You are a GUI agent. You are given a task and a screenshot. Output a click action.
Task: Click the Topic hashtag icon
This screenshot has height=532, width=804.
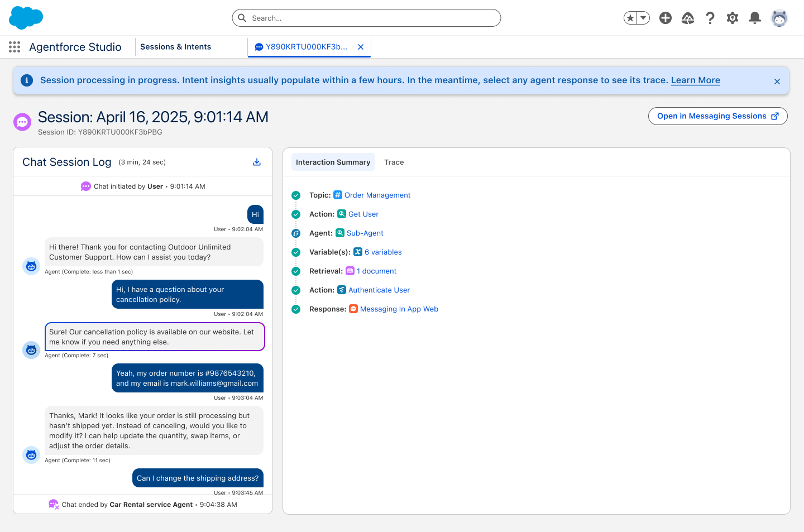click(338, 195)
